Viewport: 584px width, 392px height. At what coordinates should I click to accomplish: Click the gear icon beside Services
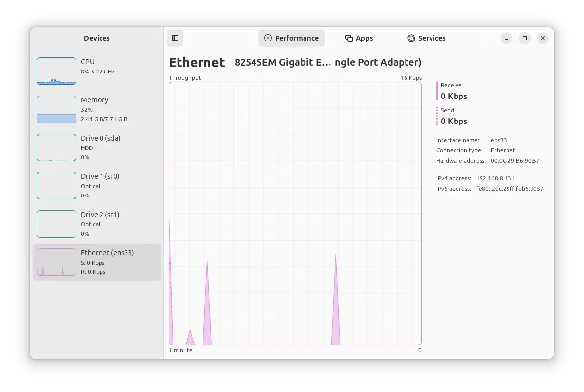click(x=410, y=38)
